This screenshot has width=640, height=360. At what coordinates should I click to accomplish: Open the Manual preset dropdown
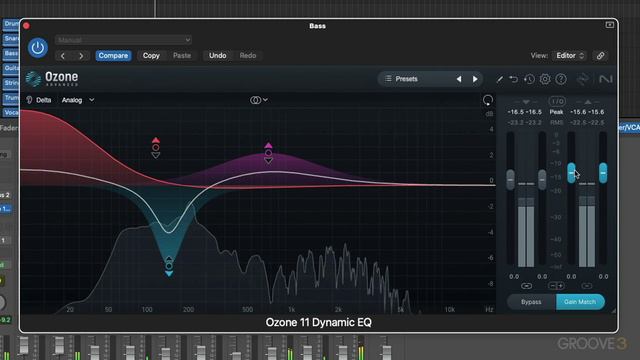[123, 40]
